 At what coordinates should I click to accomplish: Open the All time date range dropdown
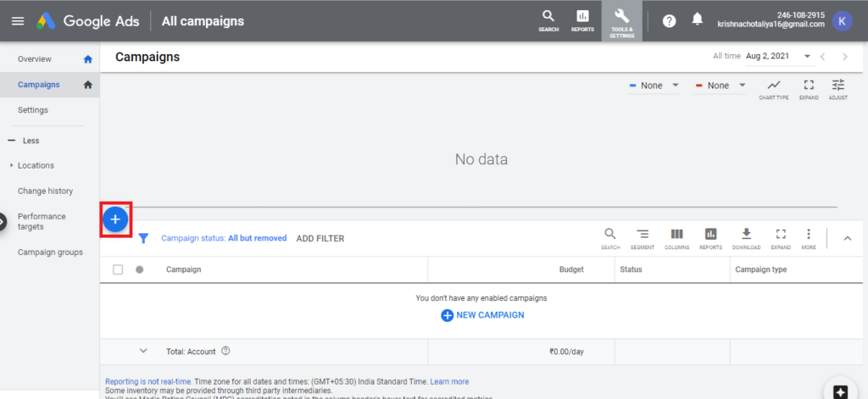click(778, 57)
